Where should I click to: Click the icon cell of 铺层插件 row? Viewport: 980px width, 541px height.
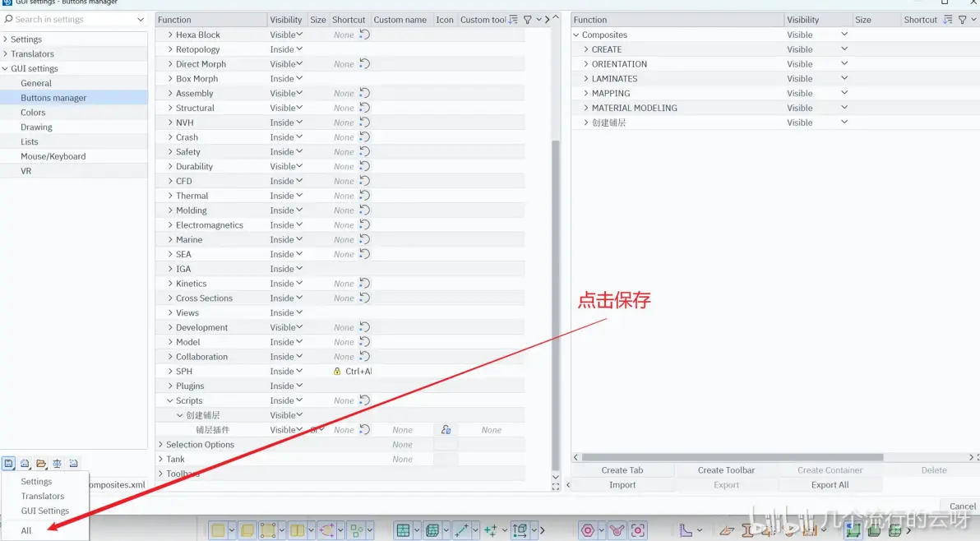[x=446, y=430]
